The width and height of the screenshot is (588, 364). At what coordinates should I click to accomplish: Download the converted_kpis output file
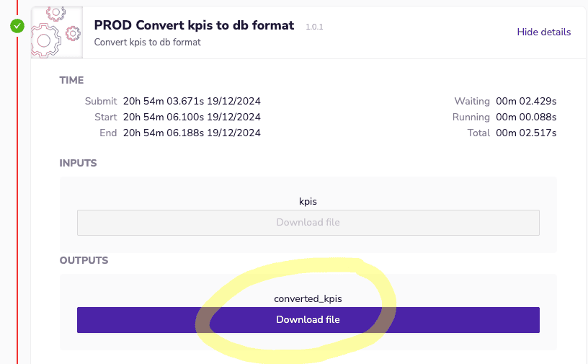[308, 319]
